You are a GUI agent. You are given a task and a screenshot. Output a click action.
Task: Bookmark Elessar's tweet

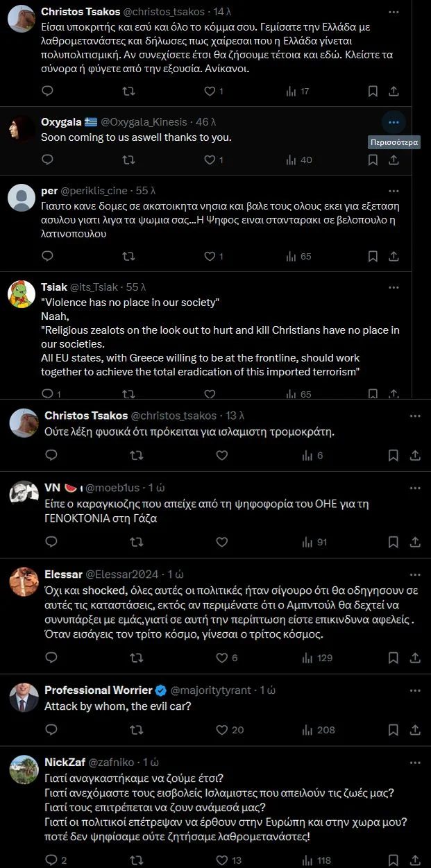click(393, 657)
